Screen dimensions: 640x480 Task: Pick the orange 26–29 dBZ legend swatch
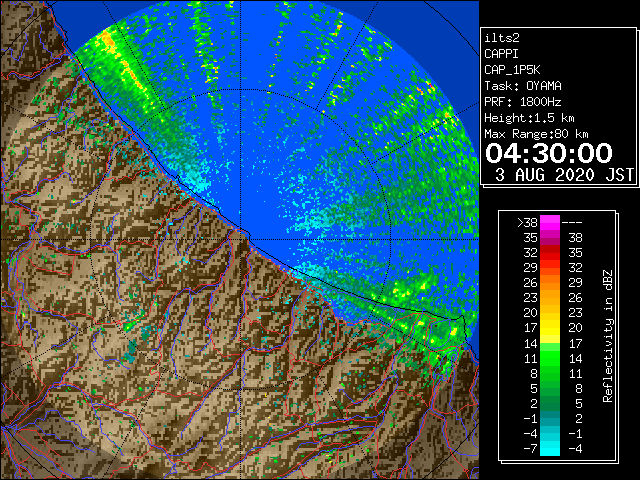point(550,283)
